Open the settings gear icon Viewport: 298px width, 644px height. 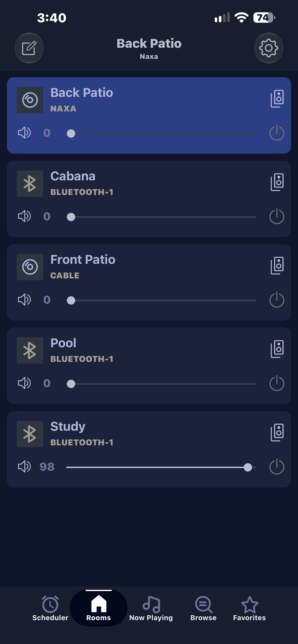269,48
